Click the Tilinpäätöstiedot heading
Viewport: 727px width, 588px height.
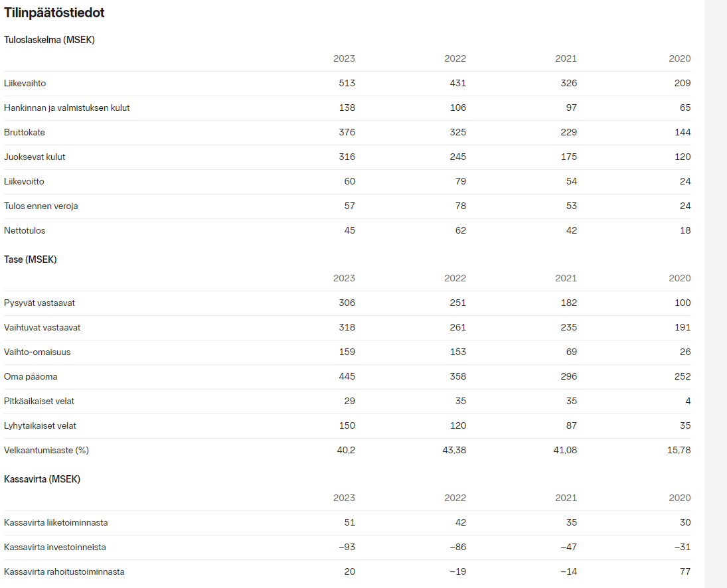click(54, 13)
